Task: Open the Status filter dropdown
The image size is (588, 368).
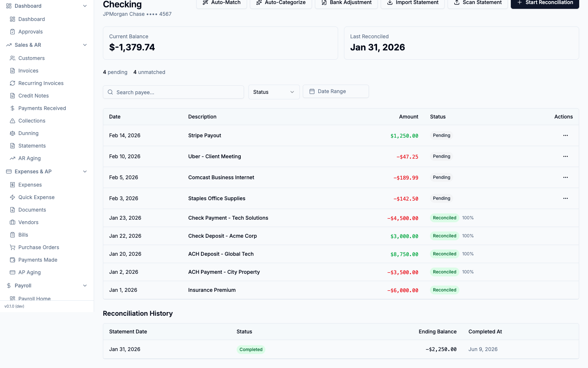Action: point(274,92)
